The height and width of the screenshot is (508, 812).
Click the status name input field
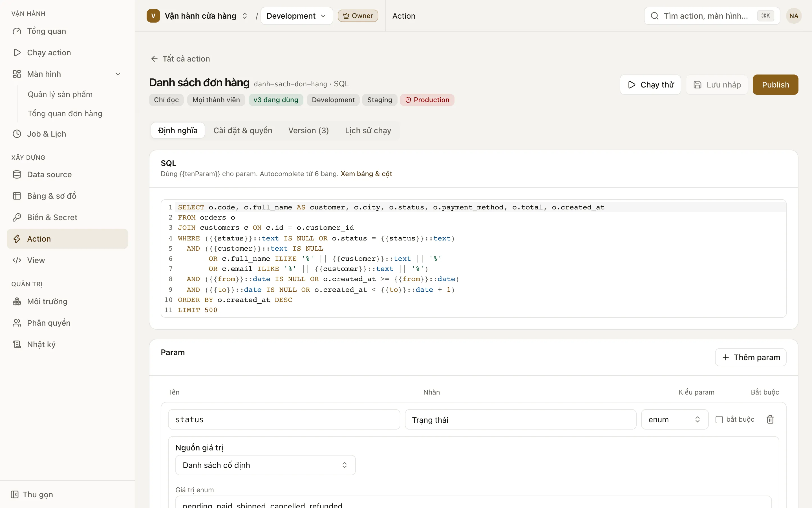click(284, 419)
